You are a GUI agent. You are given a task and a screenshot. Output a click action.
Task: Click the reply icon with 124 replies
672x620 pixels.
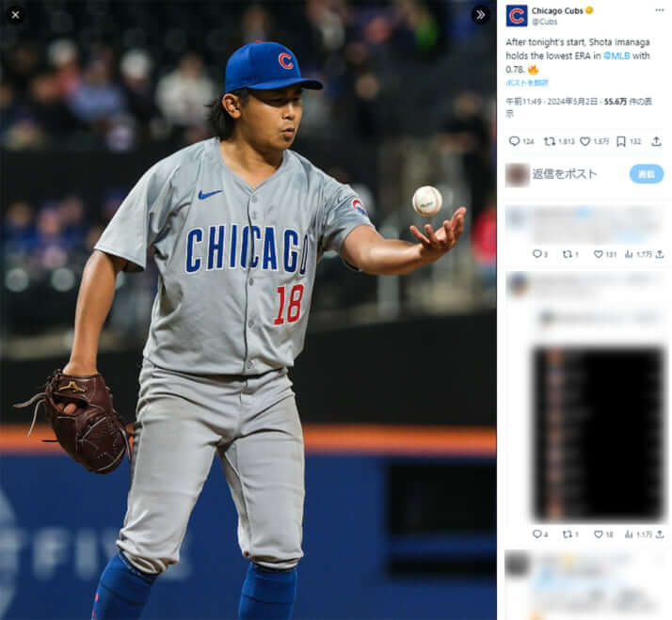point(514,141)
